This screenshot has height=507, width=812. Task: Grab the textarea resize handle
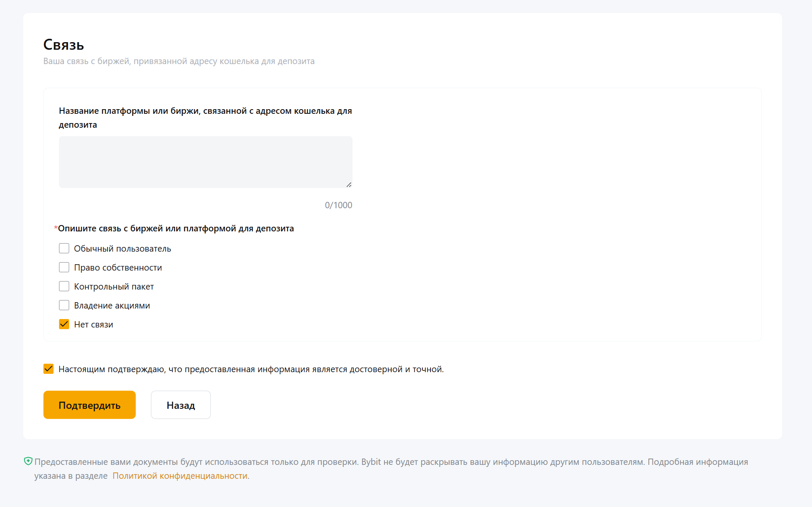[x=349, y=185]
